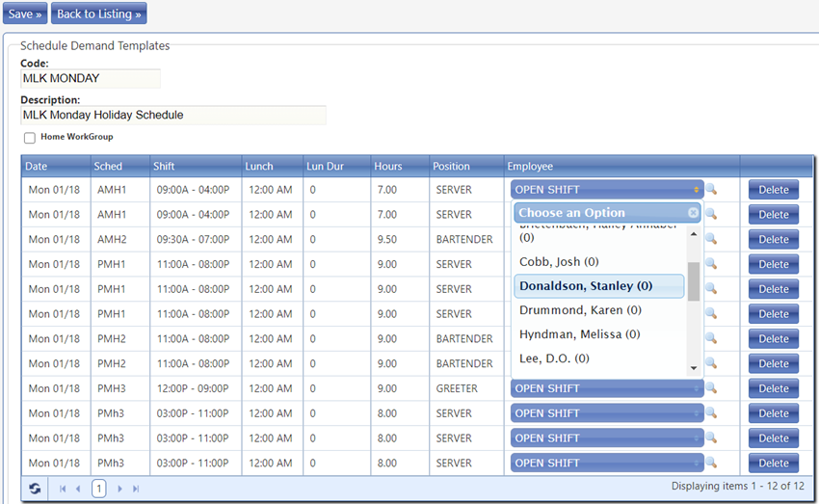819x504 pixels.
Task: Delete the AMH2 bartender shift row
Action: [x=773, y=240]
